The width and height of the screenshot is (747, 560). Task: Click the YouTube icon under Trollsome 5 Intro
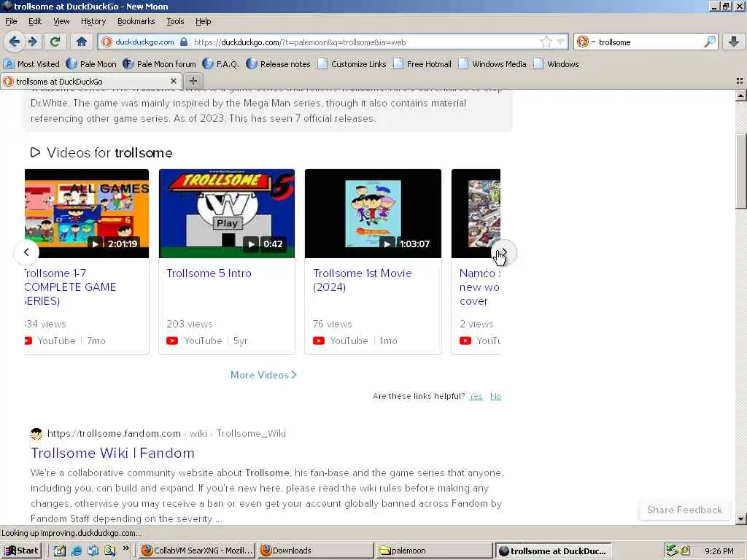pyautogui.click(x=172, y=341)
